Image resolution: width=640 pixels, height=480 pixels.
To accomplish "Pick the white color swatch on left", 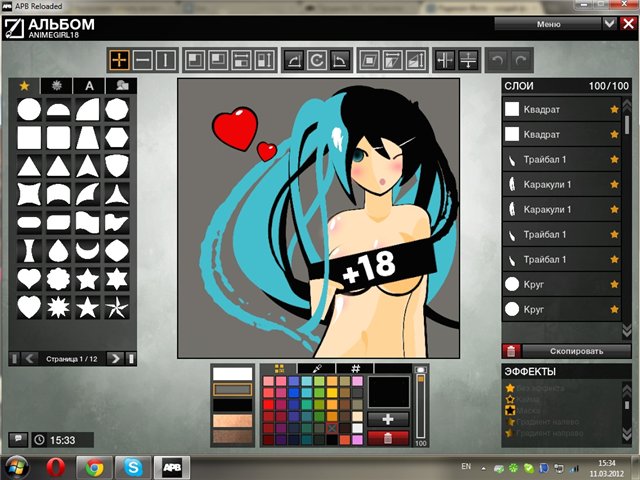I will pyautogui.click(x=232, y=373).
